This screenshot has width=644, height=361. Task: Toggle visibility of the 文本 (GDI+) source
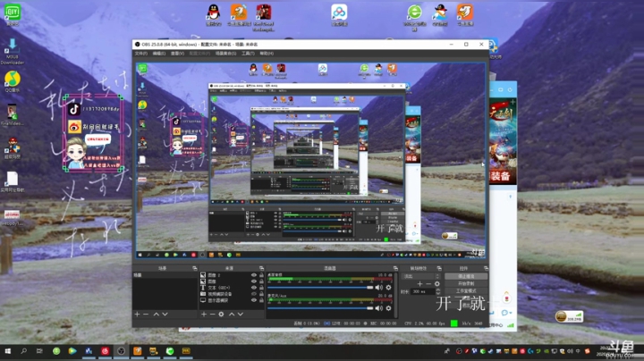pos(254,288)
